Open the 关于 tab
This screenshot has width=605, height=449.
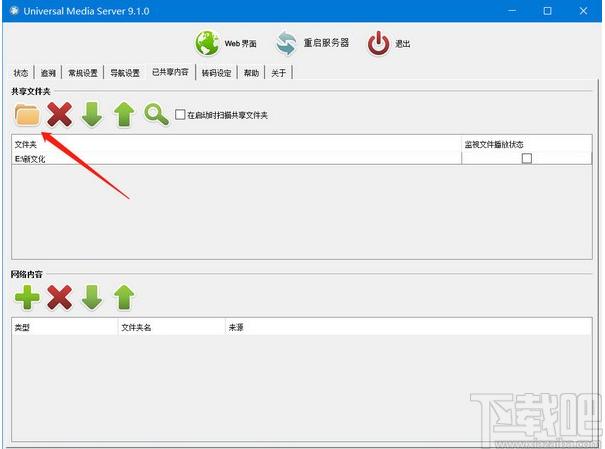pyautogui.click(x=279, y=73)
